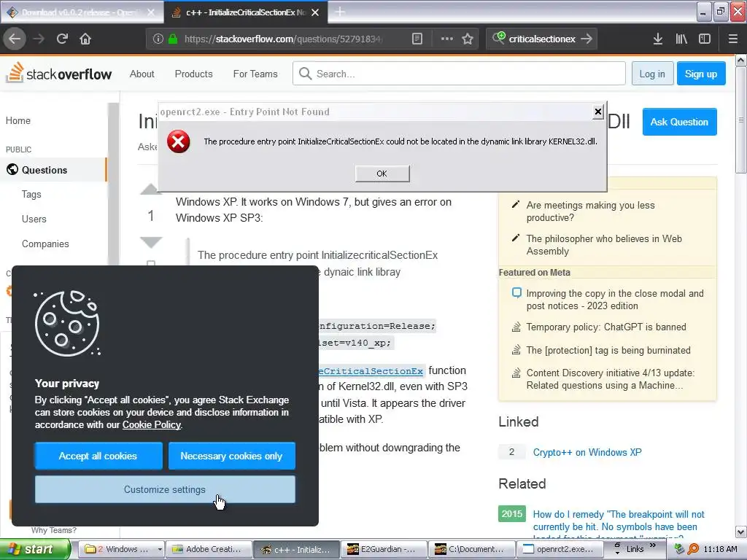This screenshot has height=560, width=747.
Task: Click the Stack Overflow logo
Action: 58,74
